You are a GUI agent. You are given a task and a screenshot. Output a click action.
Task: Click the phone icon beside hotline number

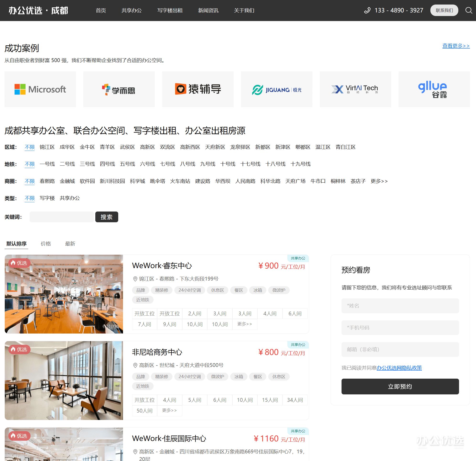(367, 11)
